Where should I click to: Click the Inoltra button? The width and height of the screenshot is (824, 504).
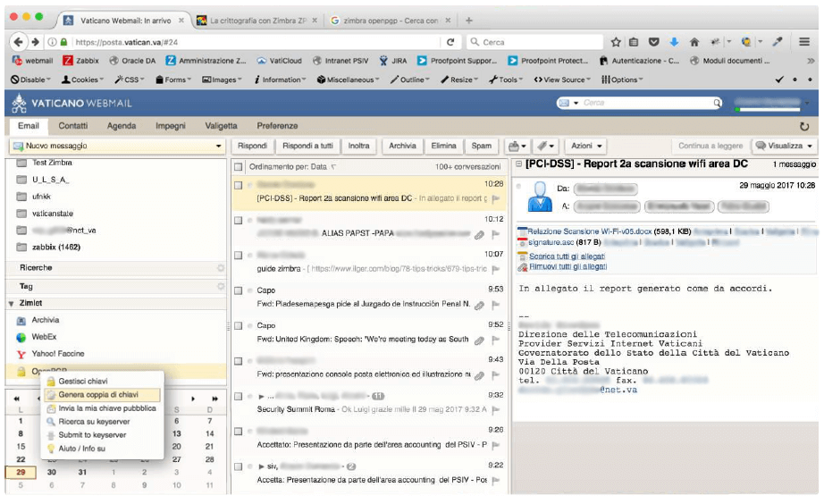pos(358,146)
